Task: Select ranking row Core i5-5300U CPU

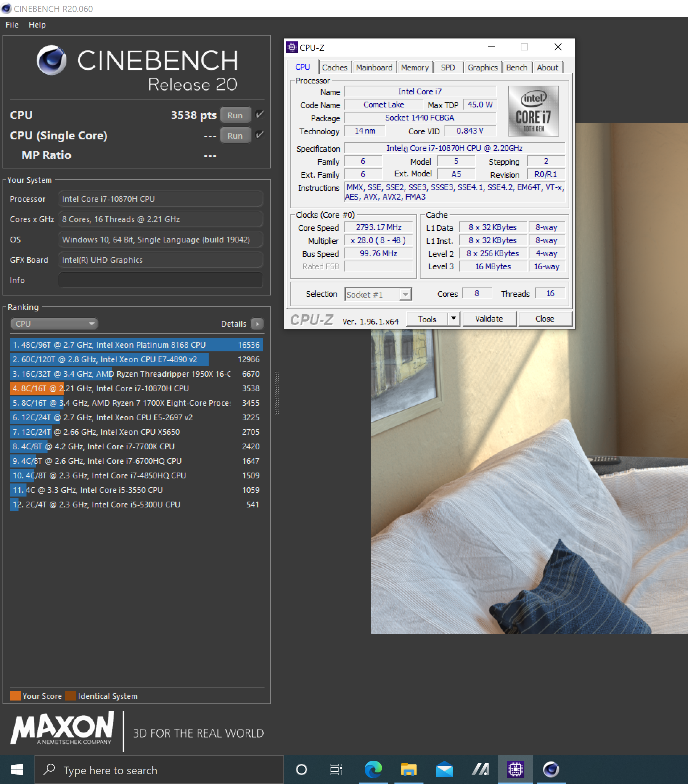Action: tap(136, 505)
